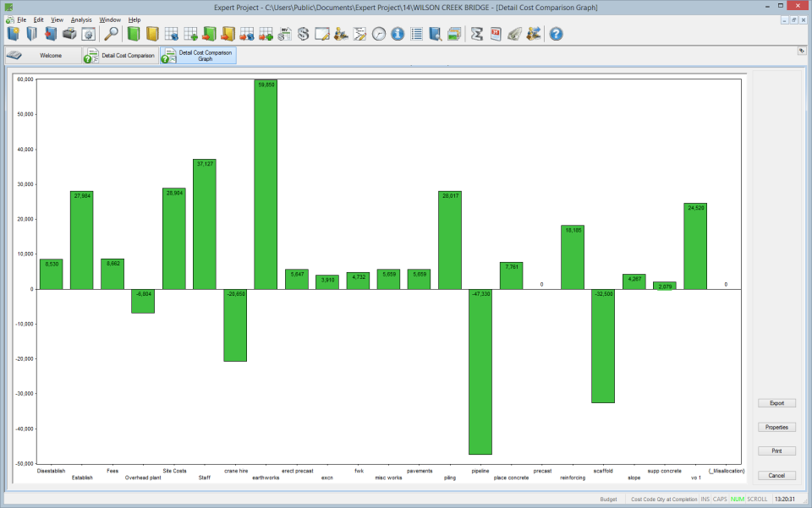Click the 'Overhead plant' axis label
Image resolution: width=812 pixels, height=508 pixels.
(x=143, y=478)
